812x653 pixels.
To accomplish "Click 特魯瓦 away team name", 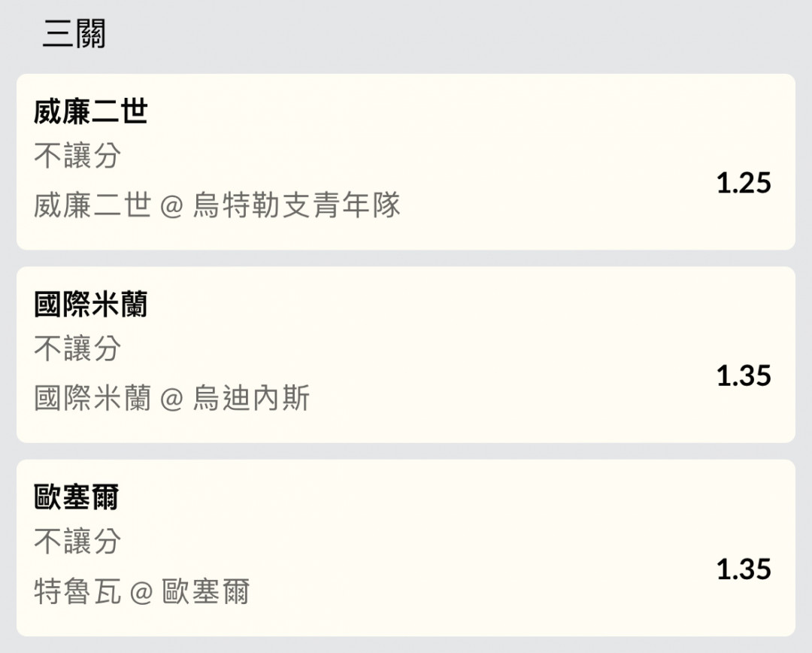I will pyautogui.click(x=77, y=591).
